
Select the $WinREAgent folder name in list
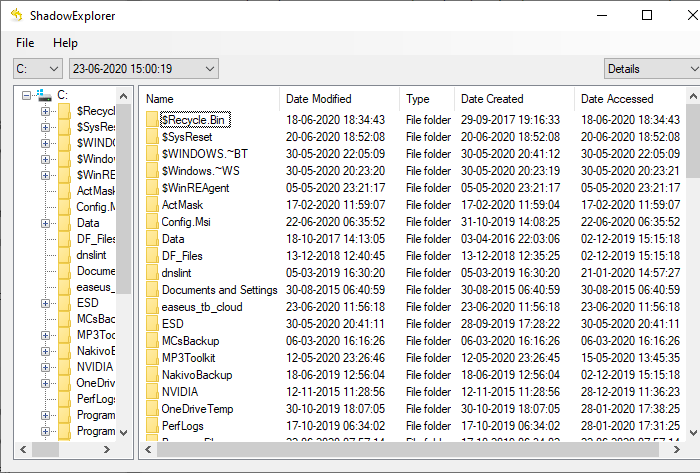coord(195,188)
